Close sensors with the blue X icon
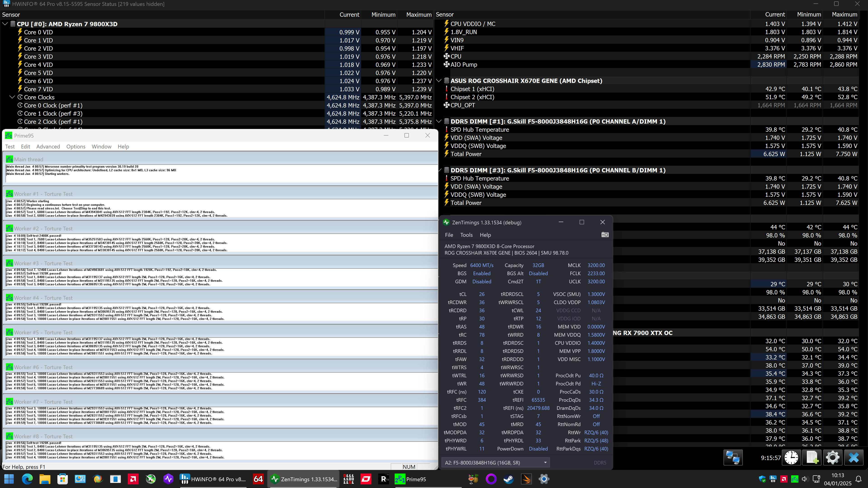 (x=854, y=458)
